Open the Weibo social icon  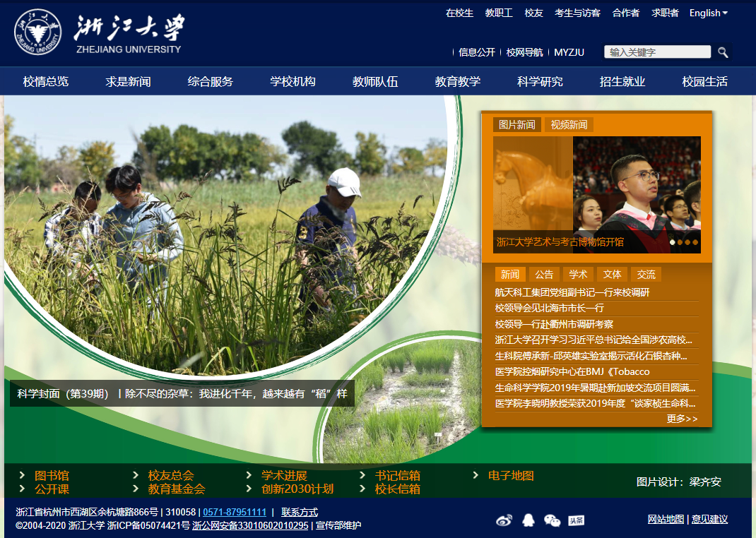coord(504,520)
